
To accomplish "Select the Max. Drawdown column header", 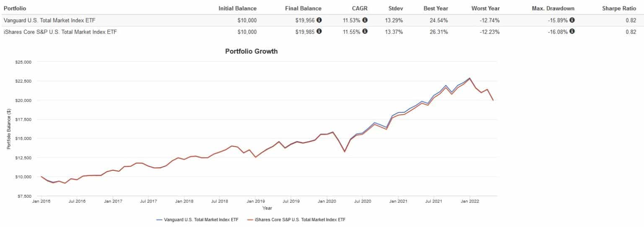I will 553,8.
